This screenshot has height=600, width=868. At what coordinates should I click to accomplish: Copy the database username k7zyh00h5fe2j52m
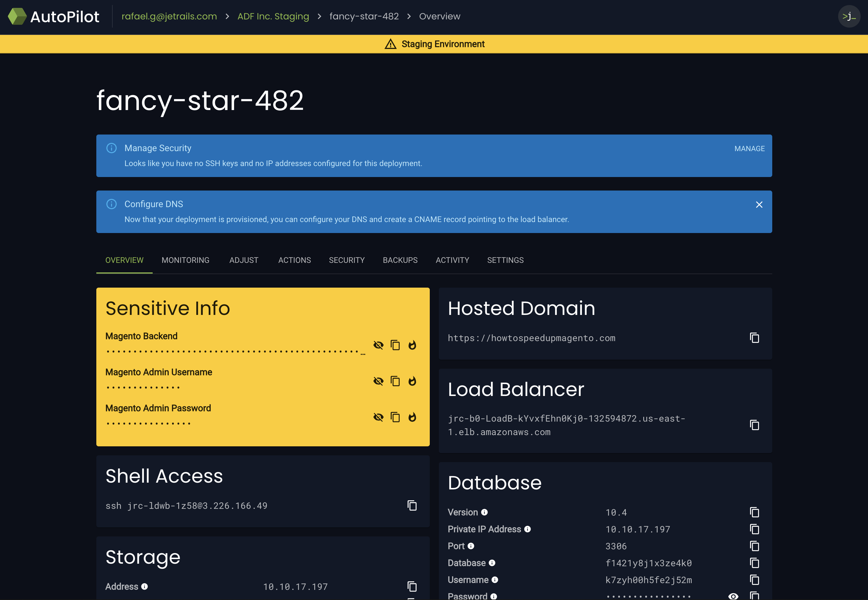(755, 579)
